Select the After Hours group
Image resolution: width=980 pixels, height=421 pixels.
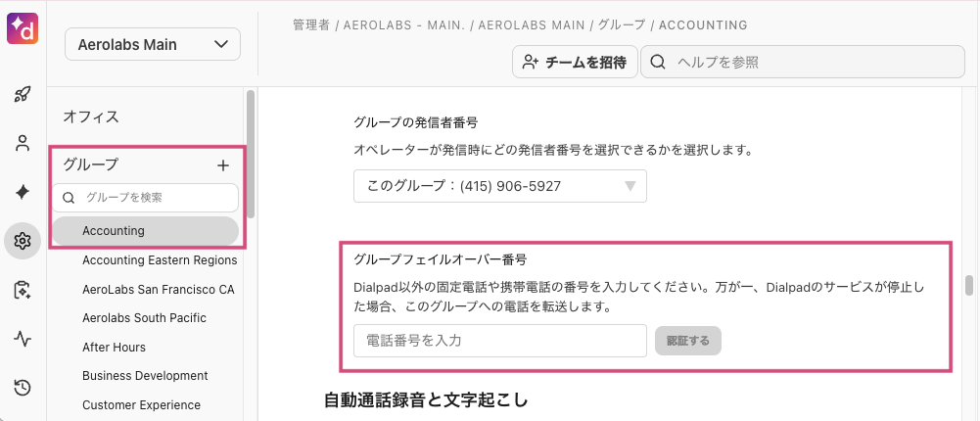click(x=114, y=347)
